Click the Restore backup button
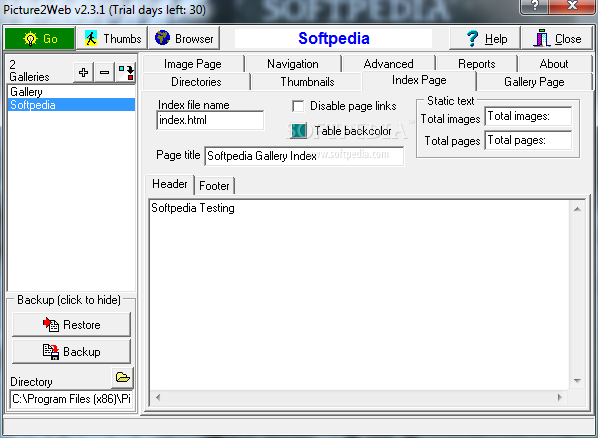Screen dimensions: 598x438 click(x=71, y=324)
